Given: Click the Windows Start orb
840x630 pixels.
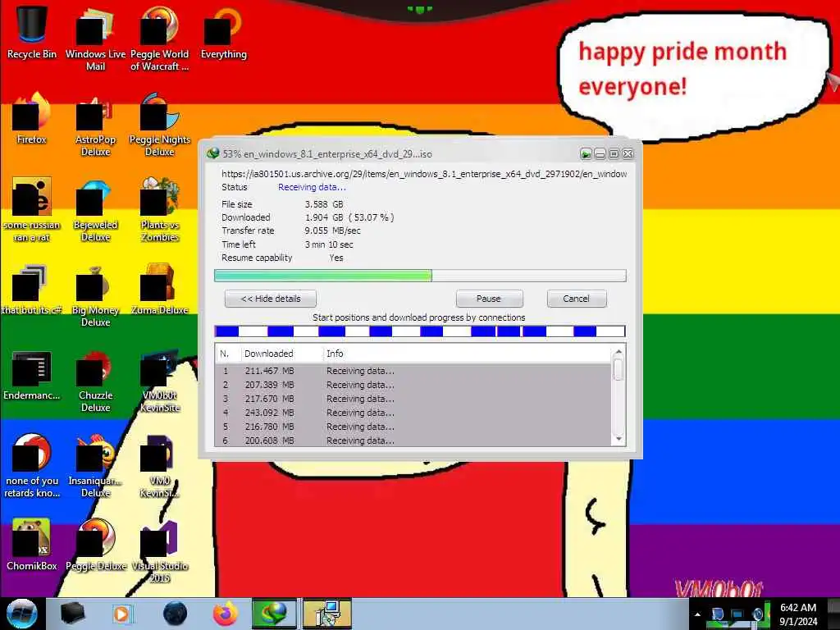Looking at the screenshot, I should pyautogui.click(x=21, y=614).
